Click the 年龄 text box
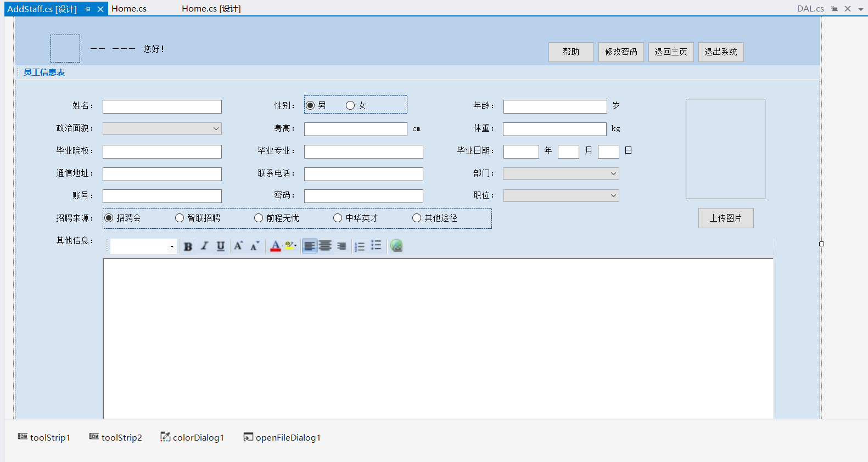This screenshot has width=868, height=462. 555,106
